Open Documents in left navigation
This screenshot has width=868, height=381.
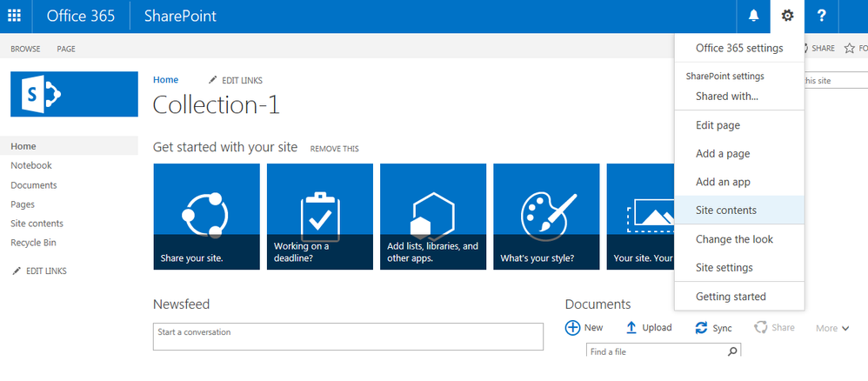(x=34, y=185)
